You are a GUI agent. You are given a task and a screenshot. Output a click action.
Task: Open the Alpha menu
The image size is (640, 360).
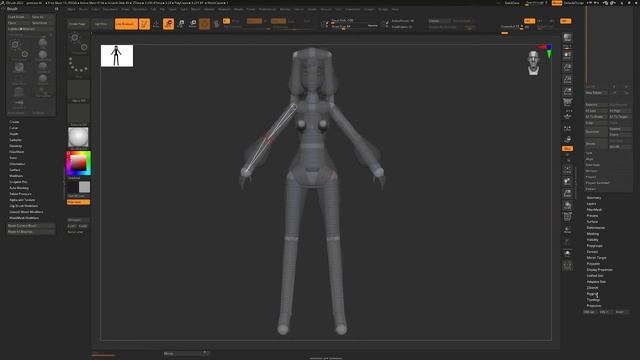click(71, 9)
